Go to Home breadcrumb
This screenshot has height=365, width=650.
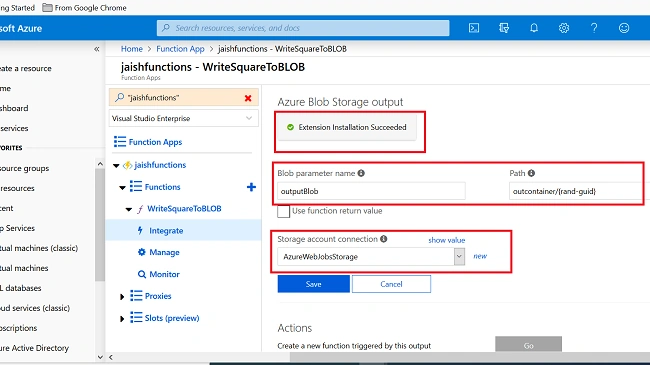coord(132,49)
